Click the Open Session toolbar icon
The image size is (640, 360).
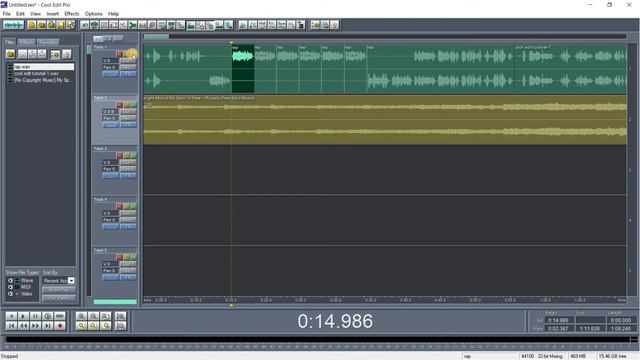[x=41, y=25]
